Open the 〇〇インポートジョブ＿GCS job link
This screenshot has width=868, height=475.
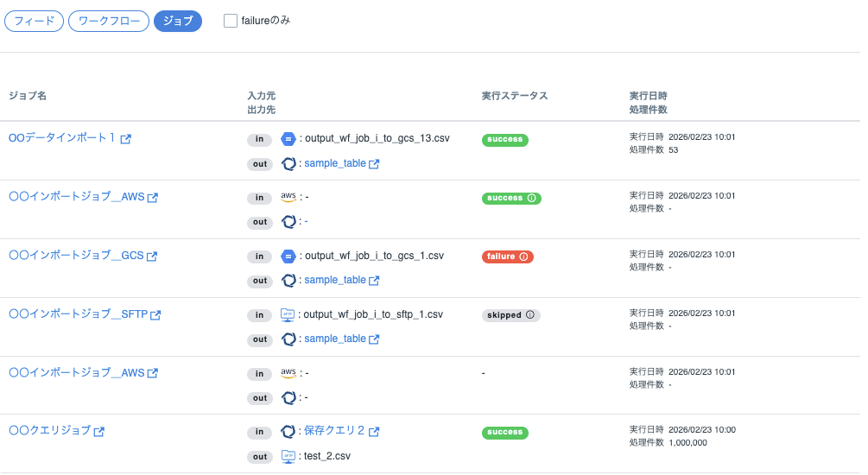(76, 256)
